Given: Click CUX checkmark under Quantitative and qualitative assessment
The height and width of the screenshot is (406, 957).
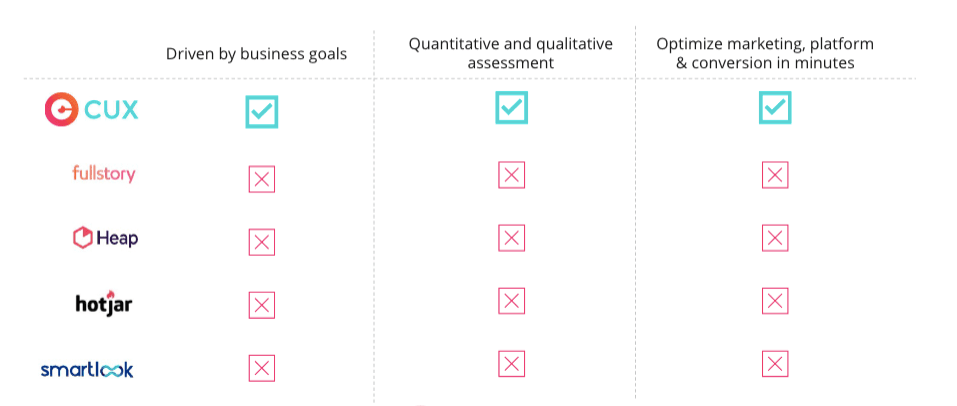Looking at the screenshot, I should point(511,107).
